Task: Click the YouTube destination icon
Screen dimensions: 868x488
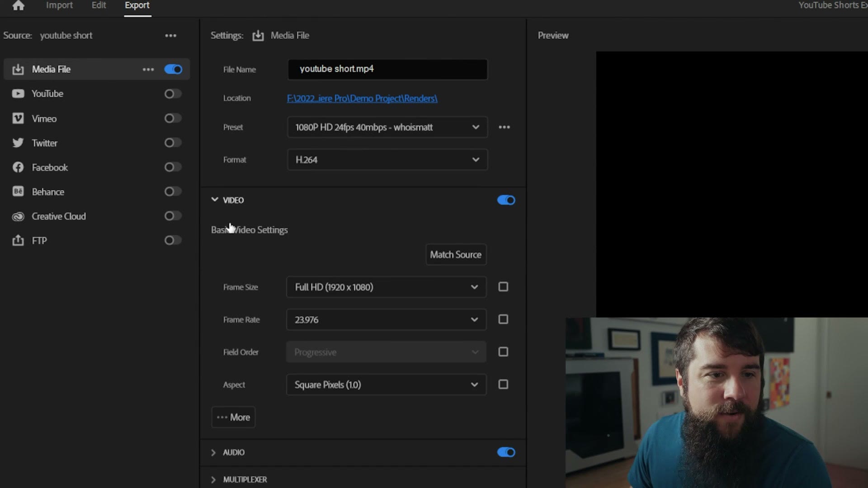Action: (18, 94)
